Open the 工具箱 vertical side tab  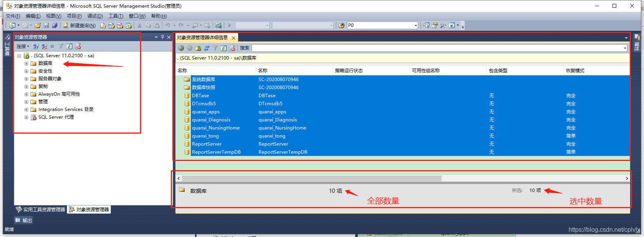point(7,45)
